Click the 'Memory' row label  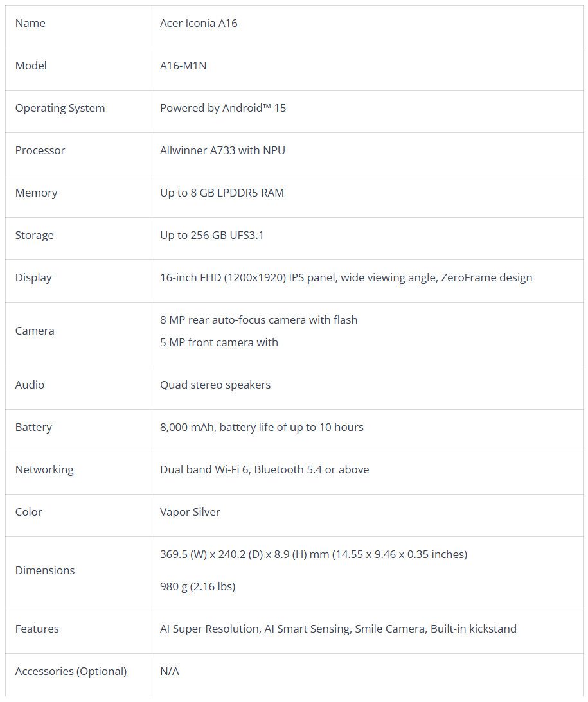pos(36,193)
